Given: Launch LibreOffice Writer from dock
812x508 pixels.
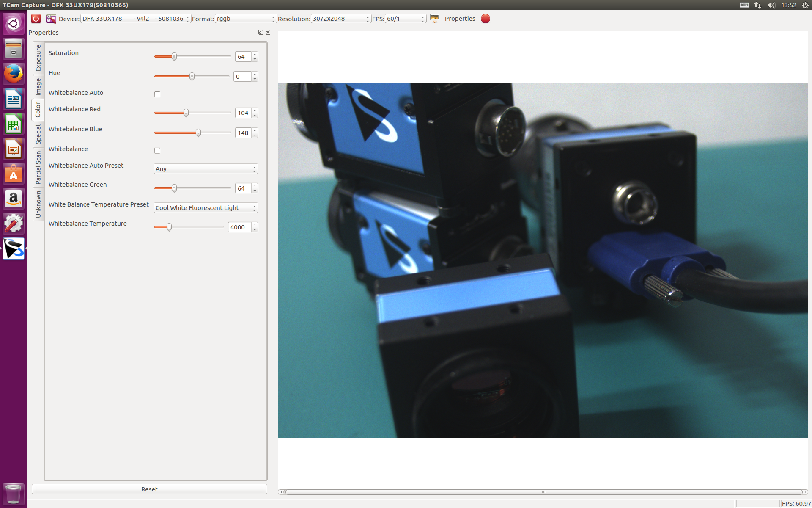Looking at the screenshot, I should [14, 99].
